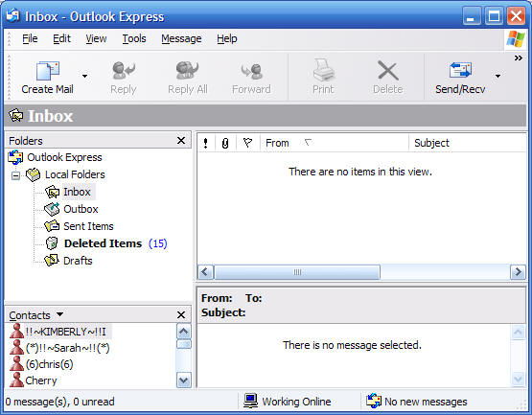
Task: Click the Sent Items folder icon
Action: tap(52, 226)
